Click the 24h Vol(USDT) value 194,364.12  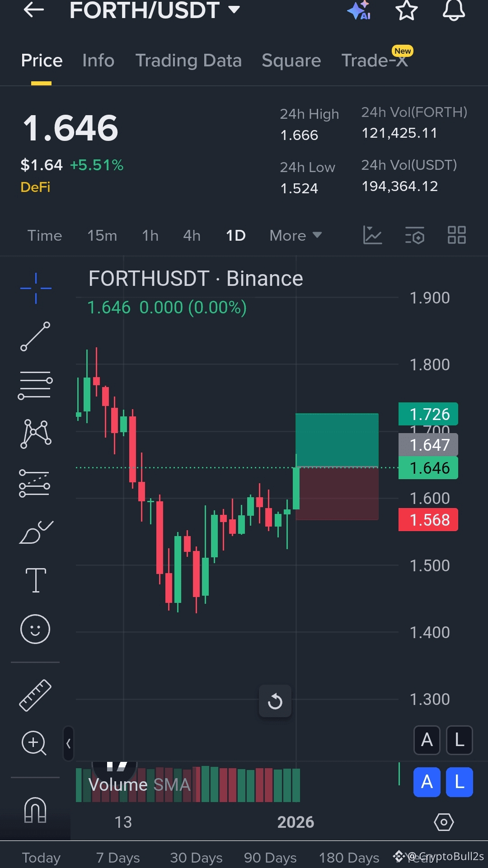pyautogui.click(x=400, y=186)
